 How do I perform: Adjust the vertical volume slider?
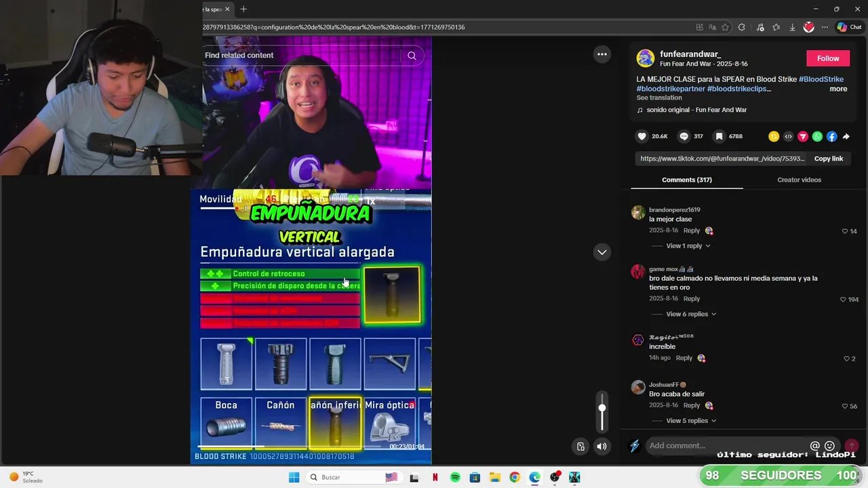601,411
